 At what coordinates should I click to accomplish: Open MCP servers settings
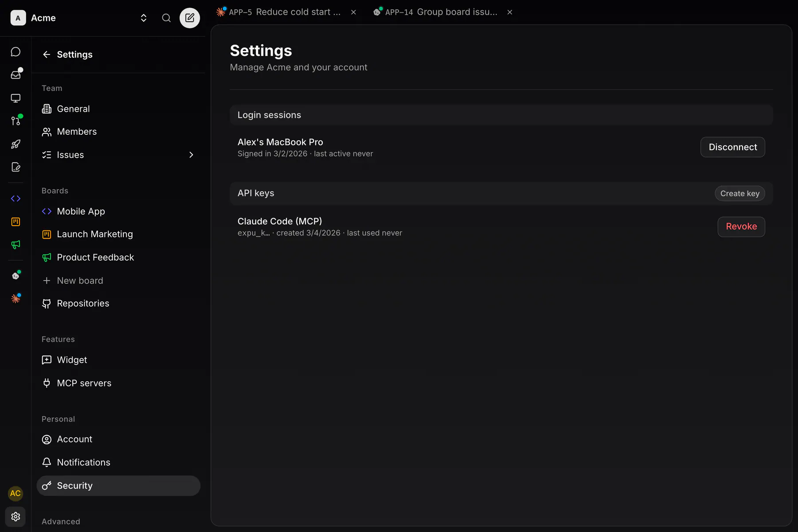(x=118, y=383)
